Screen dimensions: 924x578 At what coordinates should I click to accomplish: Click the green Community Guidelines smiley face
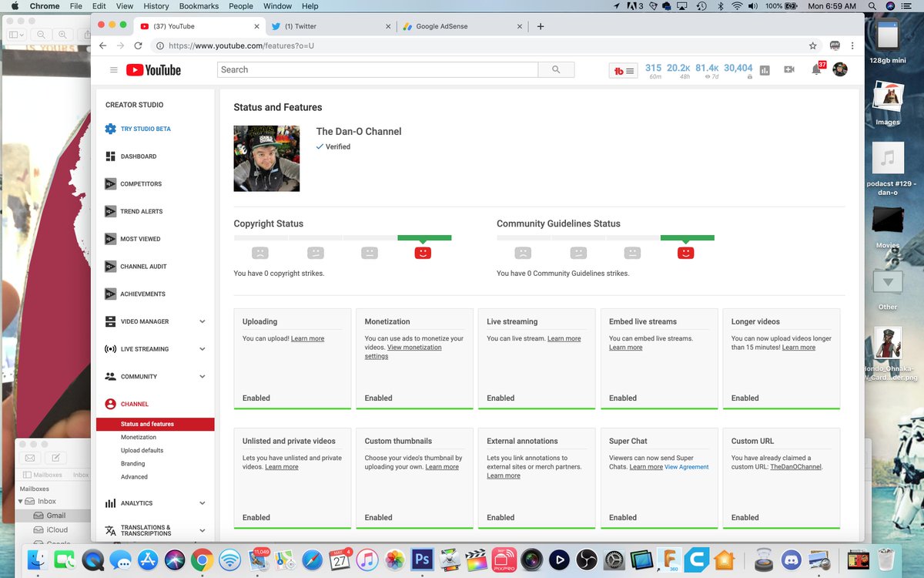pos(685,253)
